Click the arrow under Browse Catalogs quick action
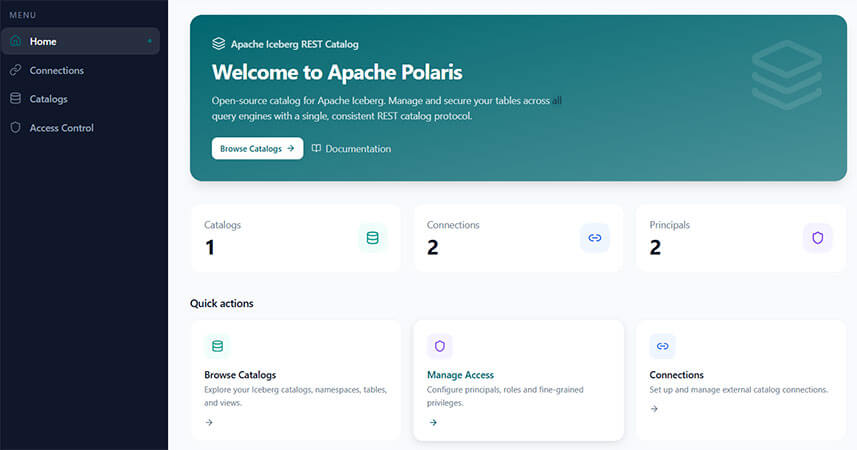The width and height of the screenshot is (857, 450). [x=209, y=422]
